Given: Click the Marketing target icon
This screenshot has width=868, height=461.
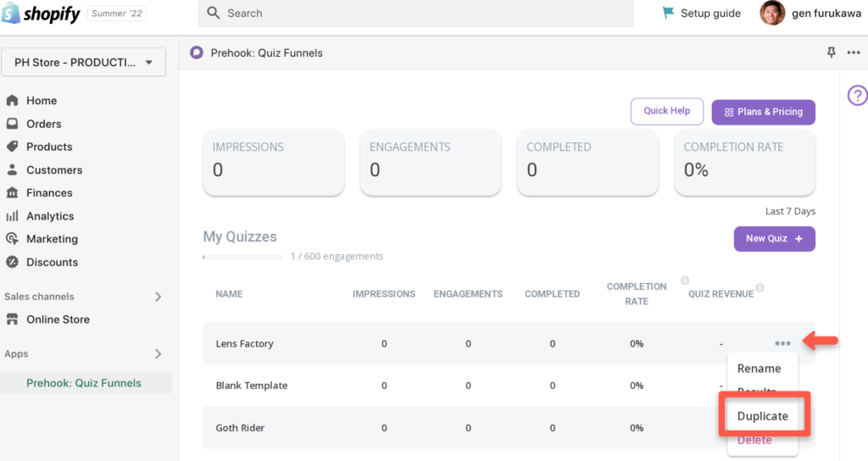Looking at the screenshot, I should click(x=12, y=238).
